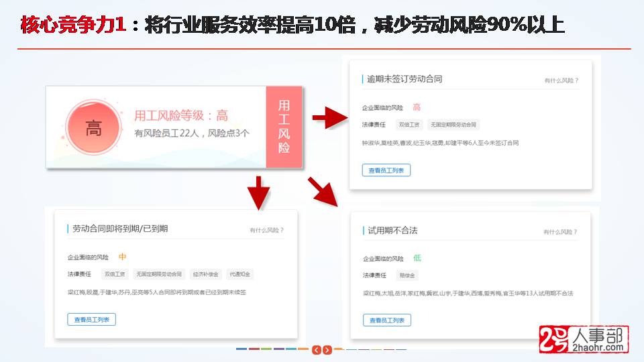Click the red arrow pointing straight down
Viewport: 644px width, 362px height.
(x=258, y=192)
